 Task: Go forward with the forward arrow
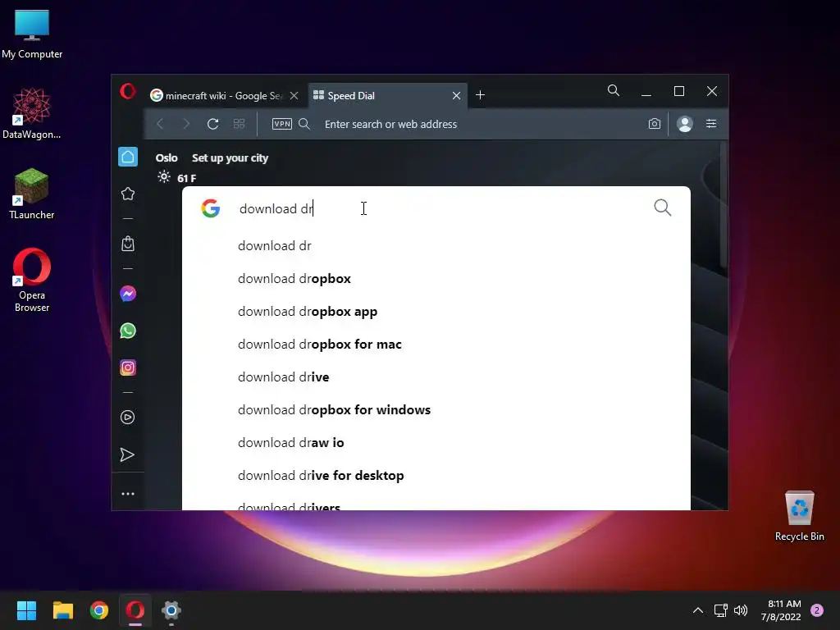[x=186, y=125]
